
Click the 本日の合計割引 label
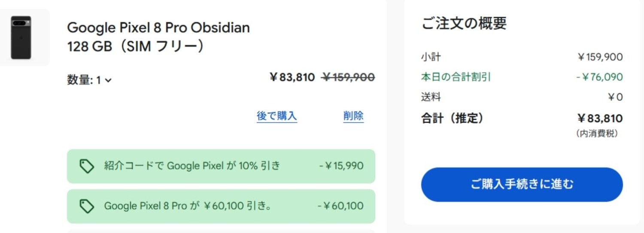456,77
